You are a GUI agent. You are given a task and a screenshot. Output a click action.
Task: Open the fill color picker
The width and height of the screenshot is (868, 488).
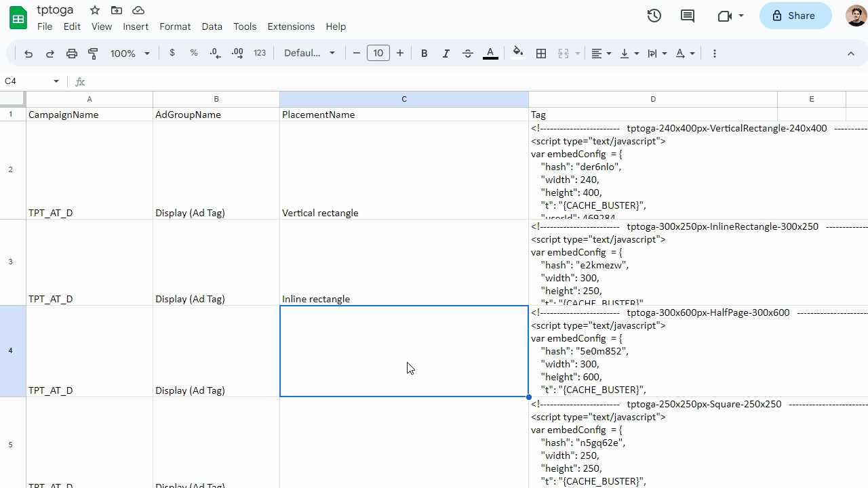(x=518, y=54)
